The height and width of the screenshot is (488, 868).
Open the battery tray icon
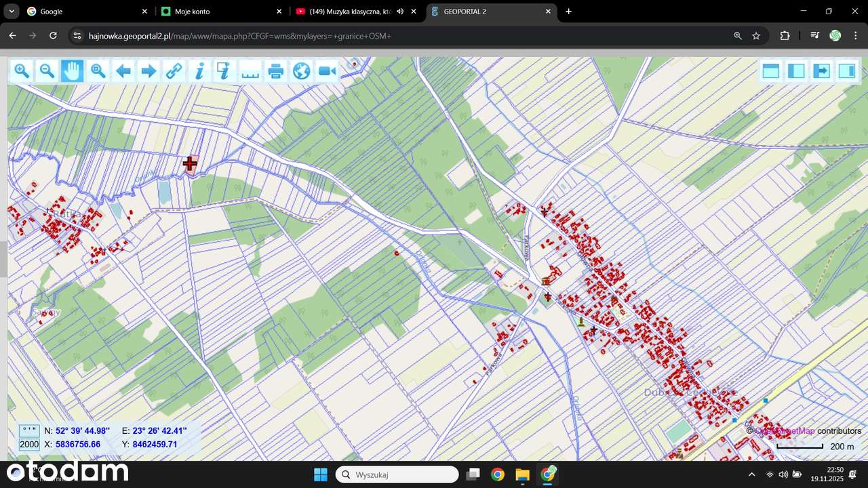click(x=797, y=474)
